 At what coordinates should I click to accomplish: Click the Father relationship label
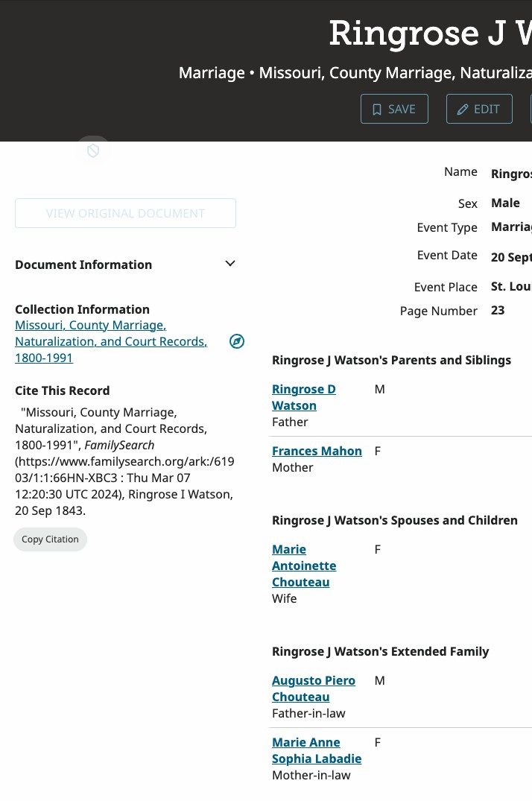tap(290, 422)
